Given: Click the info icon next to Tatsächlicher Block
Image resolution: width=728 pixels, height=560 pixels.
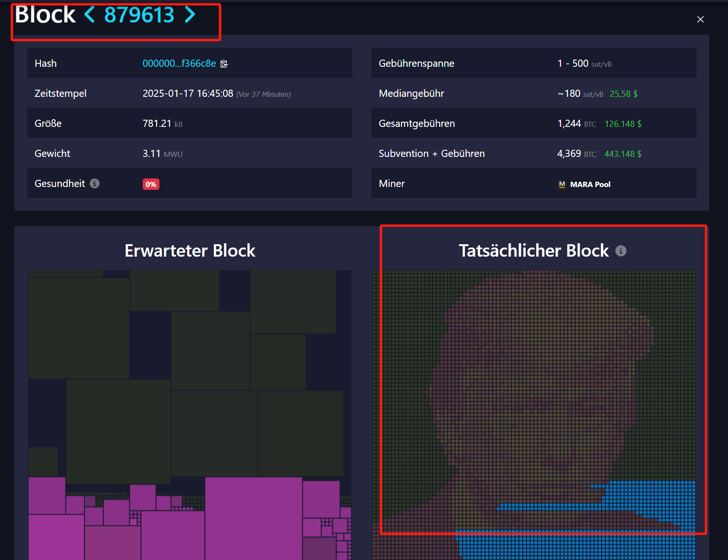Looking at the screenshot, I should 621,251.
